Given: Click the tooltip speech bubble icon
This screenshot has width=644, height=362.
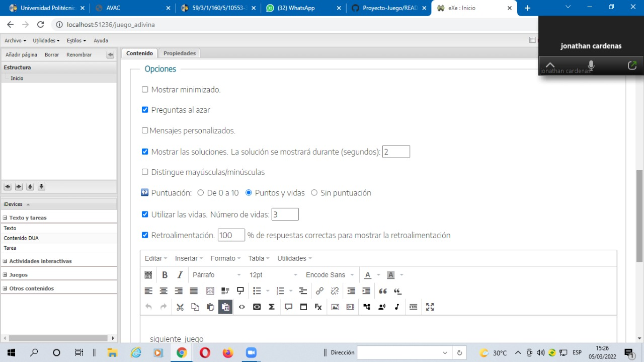Looking at the screenshot, I should tap(288, 307).
